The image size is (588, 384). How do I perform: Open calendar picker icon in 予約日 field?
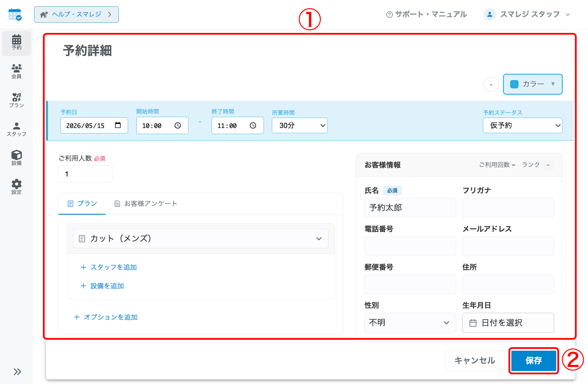(x=118, y=125)
